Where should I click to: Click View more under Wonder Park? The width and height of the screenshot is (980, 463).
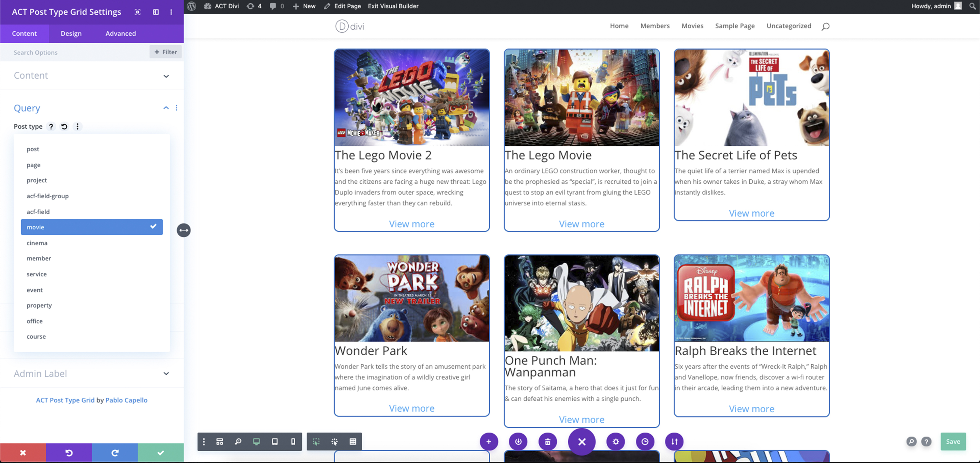click(412, 408)
